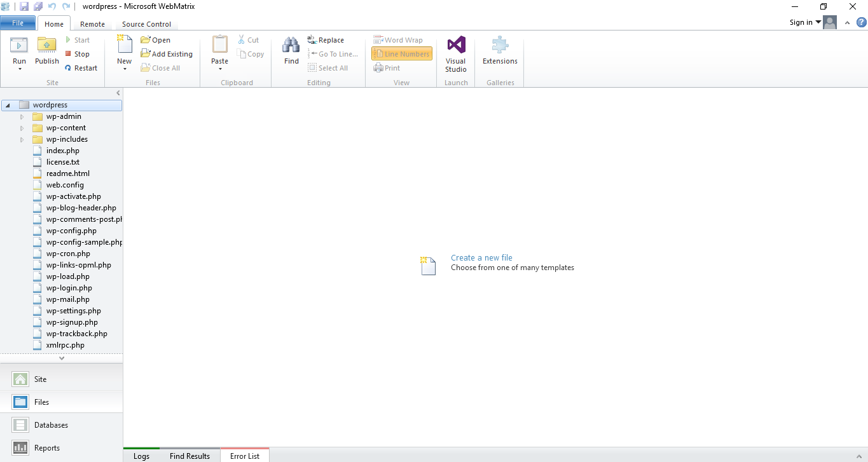Select the Home ribbon tab
The image size is (868, 462).
[x=54, y=24]
